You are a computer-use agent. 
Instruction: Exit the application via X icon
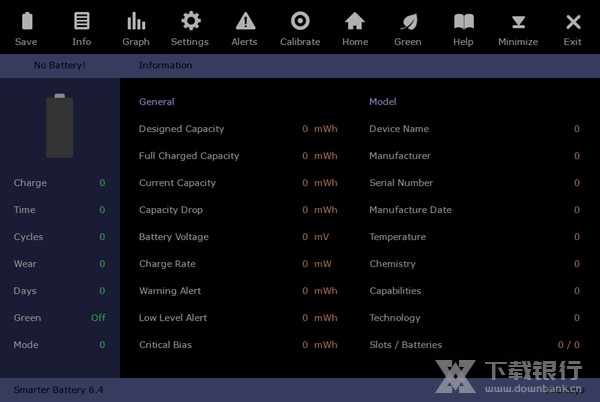[x=572, y=22]
